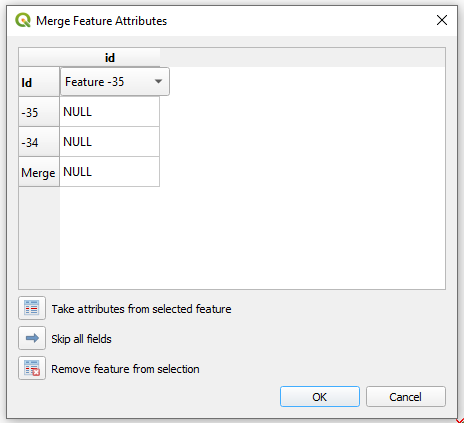
Task: Click the NULL cell for feature -34
Action: (x=110, y=142)
